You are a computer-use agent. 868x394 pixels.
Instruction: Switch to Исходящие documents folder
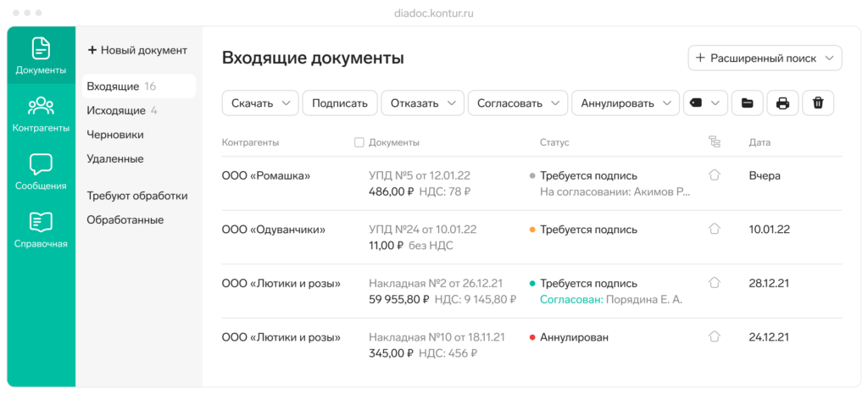pyautogui.click(x=116, y=110)
